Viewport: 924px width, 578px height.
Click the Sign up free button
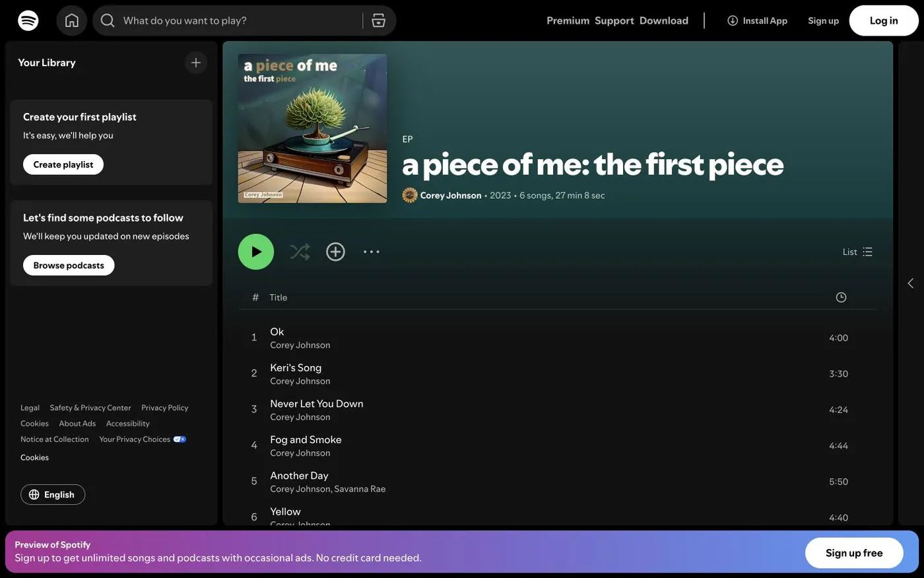click(854, 553)
